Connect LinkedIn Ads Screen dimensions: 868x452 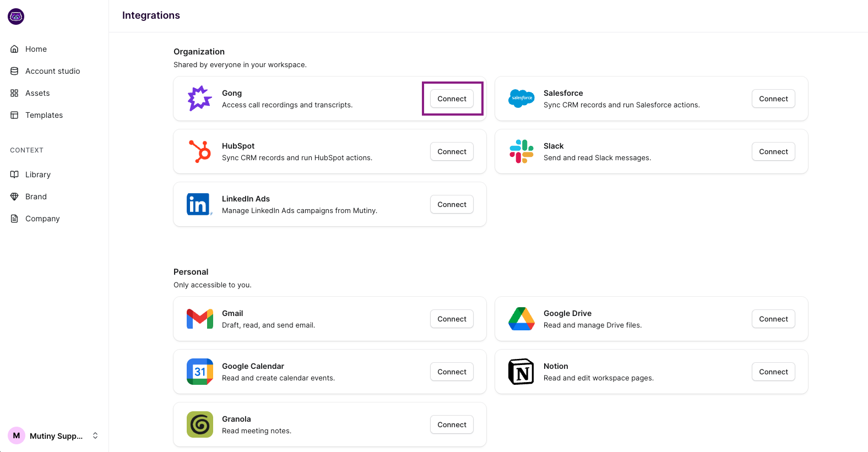(452, 204)
